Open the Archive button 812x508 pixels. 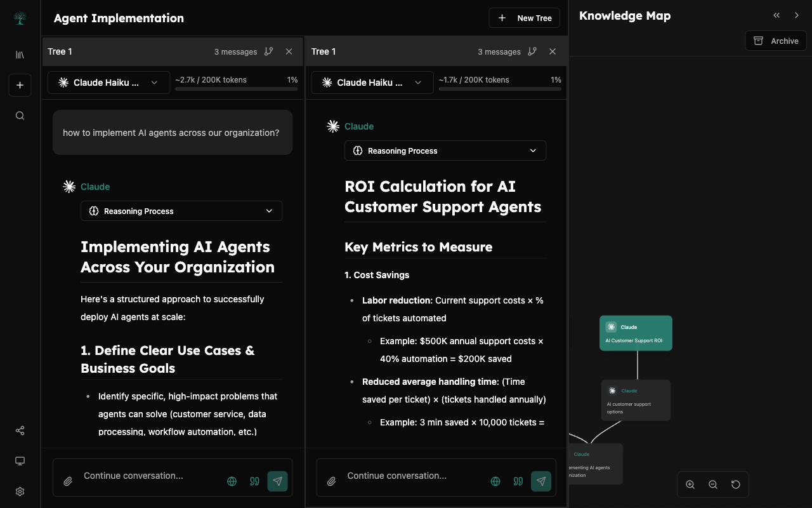coord(775,41)
